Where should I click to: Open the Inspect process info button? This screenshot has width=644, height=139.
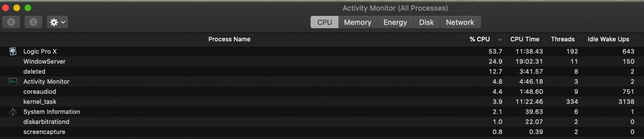pyautogui.click(x=33, y=22)
